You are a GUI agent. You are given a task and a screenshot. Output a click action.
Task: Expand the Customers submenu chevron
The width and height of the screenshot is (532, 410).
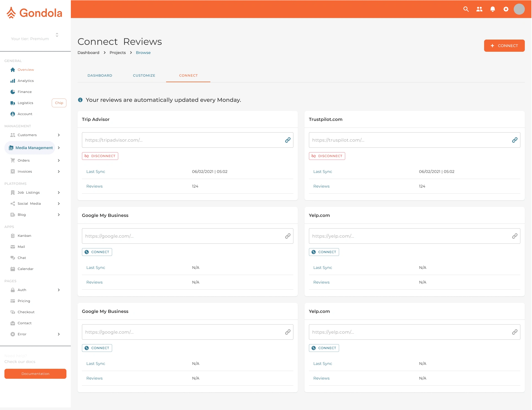coord(59,135)
